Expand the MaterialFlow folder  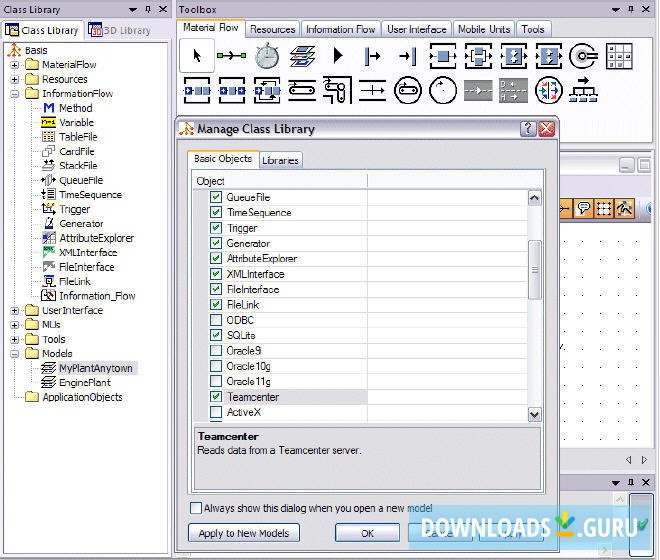pyautogui.click(x=15, y=65)
